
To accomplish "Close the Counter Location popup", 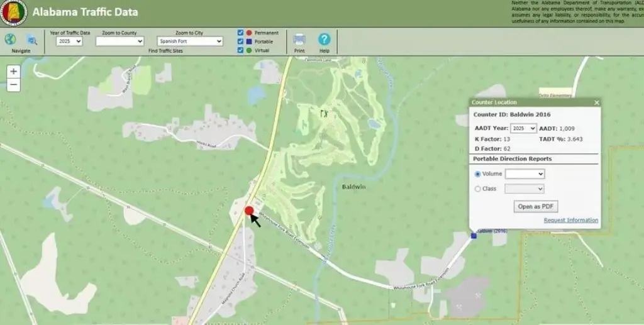I will 596,102.
